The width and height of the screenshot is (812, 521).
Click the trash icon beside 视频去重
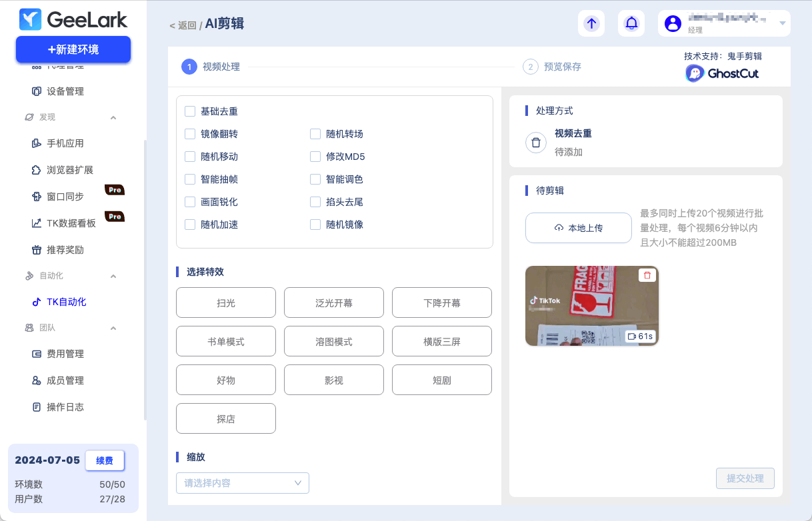click(x=536, y=143)
